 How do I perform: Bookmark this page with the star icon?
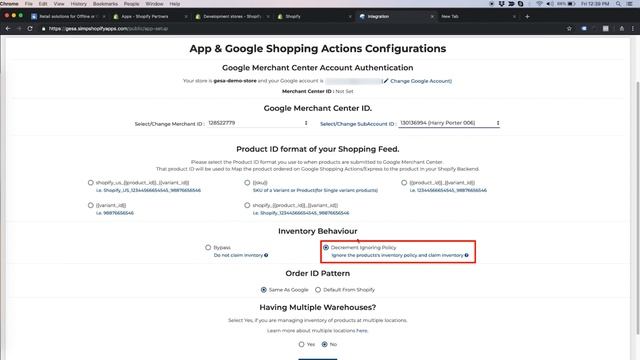pyautogui.click(x=569, y=29)
